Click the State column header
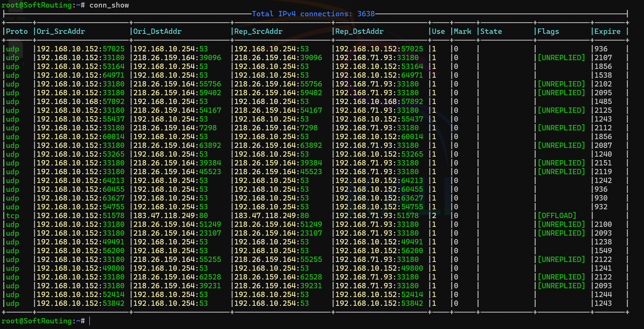This screenshot has height=329, width=644. 491,31
